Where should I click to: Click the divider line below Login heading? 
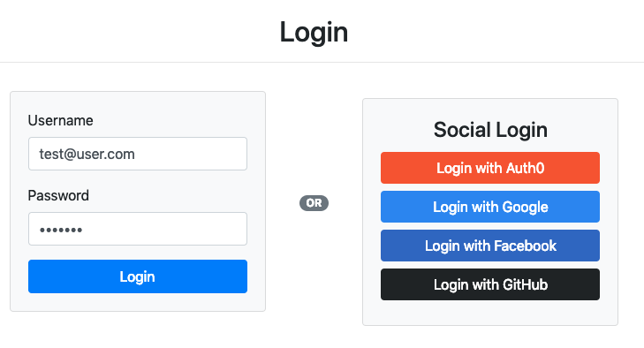(322, 63)
